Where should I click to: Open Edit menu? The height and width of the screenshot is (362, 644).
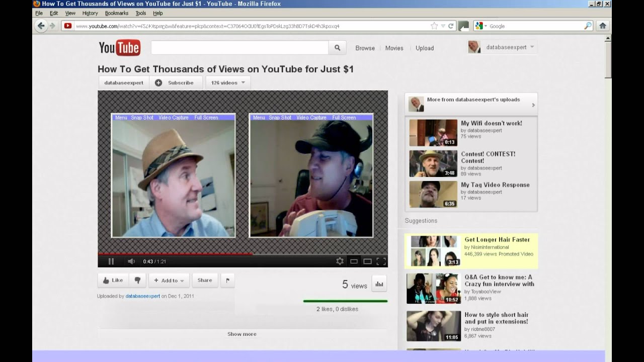(54, 13)
